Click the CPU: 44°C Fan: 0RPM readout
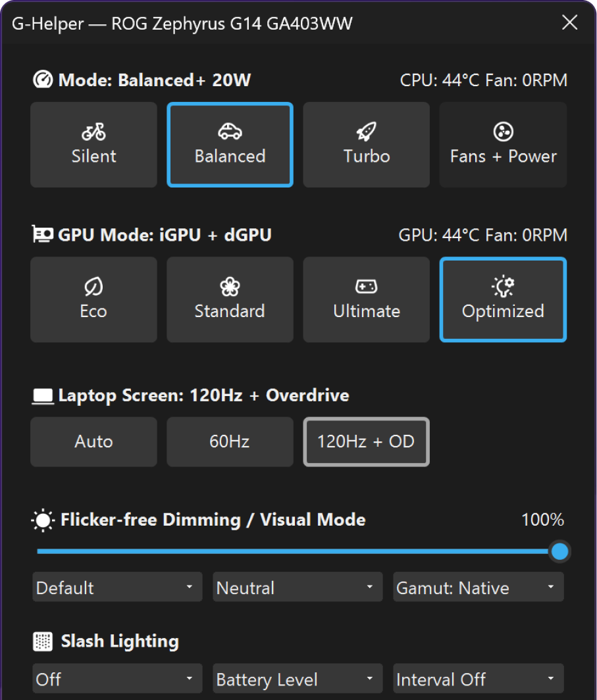The width and height of the screenshot is (597, 700). coord(484,80)
